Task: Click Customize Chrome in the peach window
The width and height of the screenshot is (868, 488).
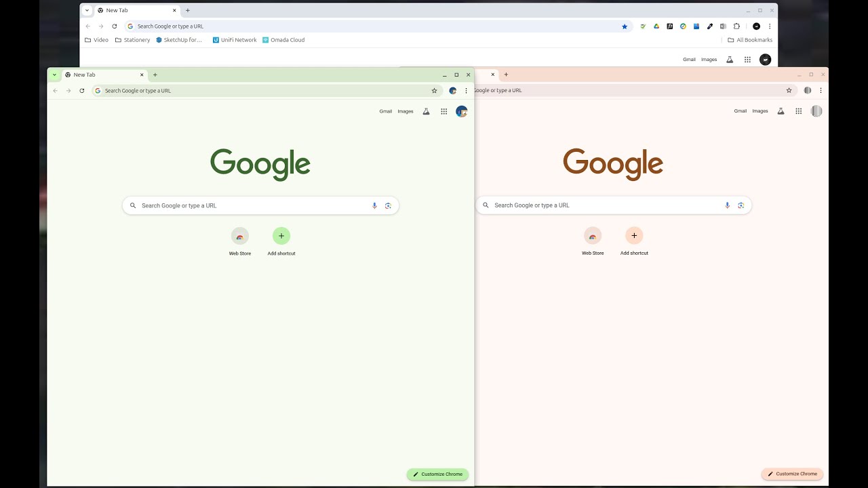Action: (792, 474)
